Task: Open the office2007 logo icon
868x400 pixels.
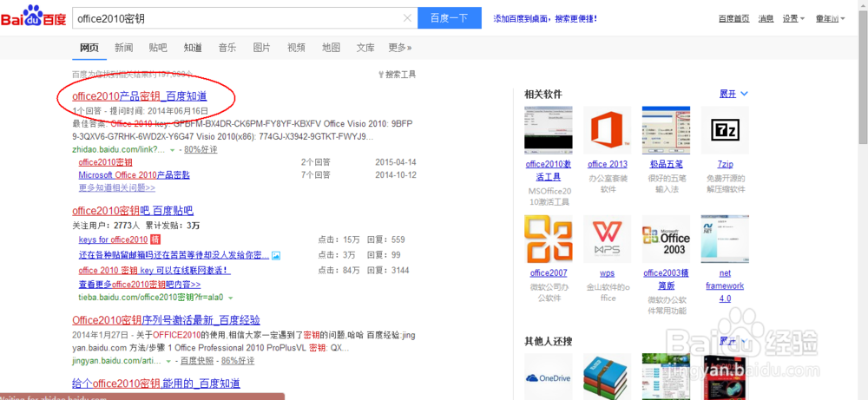Action: [x=548, y=239]
